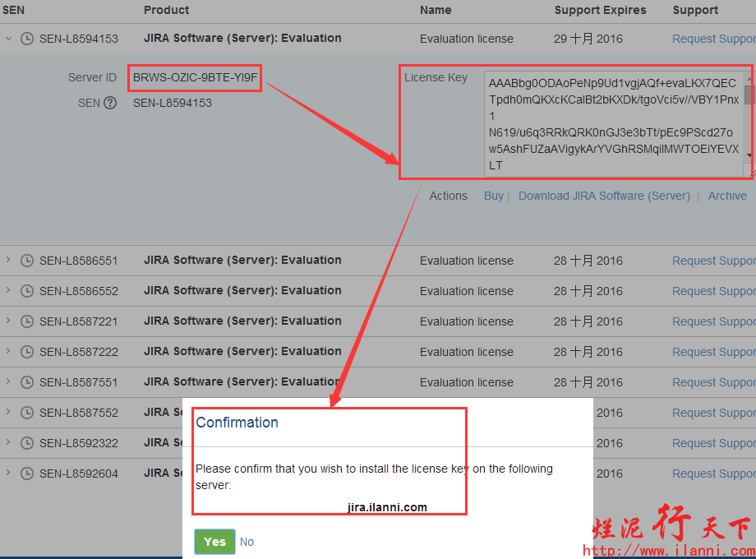The image size is (756, 559).
Task: Click inside the License Key text area
Action: pos(612,123)
